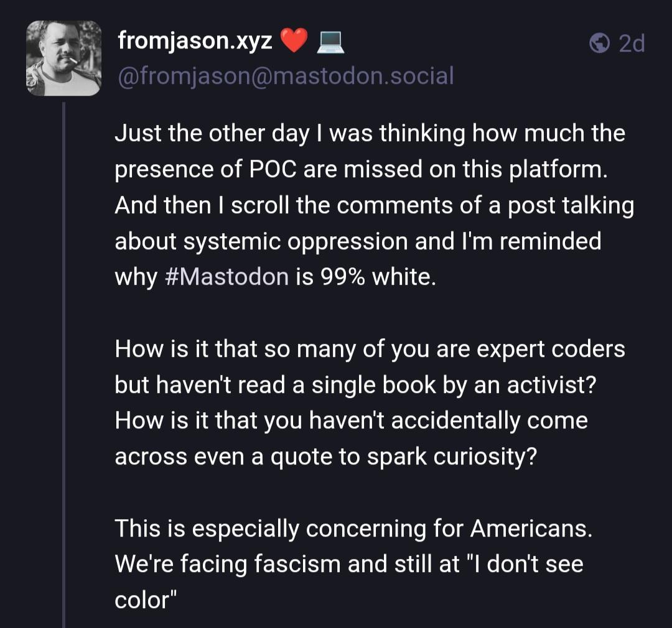This screenshot has width=672, height=628.
Task: Click the line starting 'We're facing fascism'
Action: [x=348, y=564]
